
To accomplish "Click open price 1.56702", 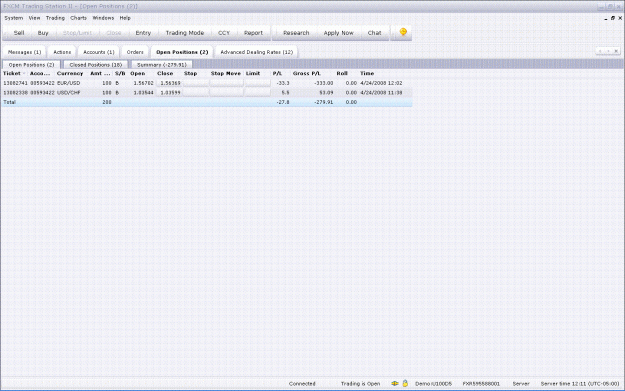I will (x=143, y=83).
